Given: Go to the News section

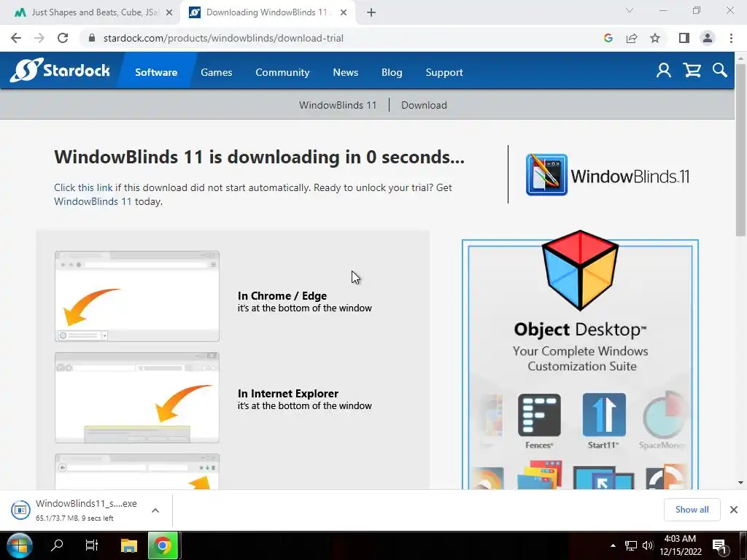Looking at the screenshot, I should (x=345, y=72).
